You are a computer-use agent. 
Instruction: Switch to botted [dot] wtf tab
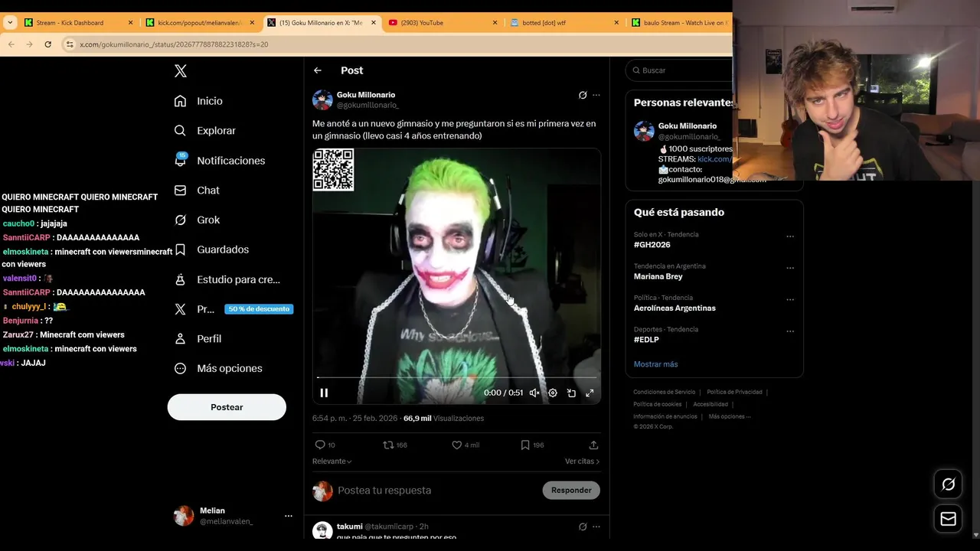tap(563, 23)
